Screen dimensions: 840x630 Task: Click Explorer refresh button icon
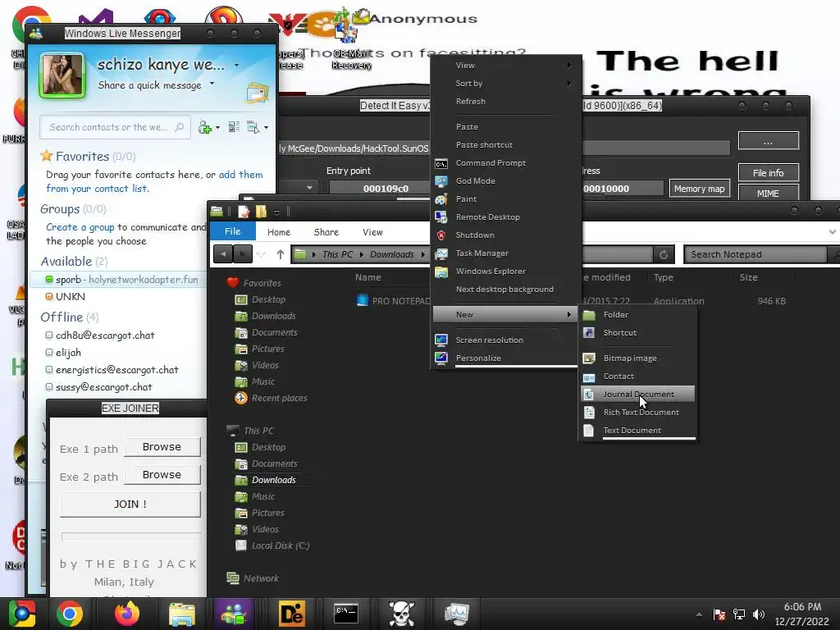click(663, 254)
